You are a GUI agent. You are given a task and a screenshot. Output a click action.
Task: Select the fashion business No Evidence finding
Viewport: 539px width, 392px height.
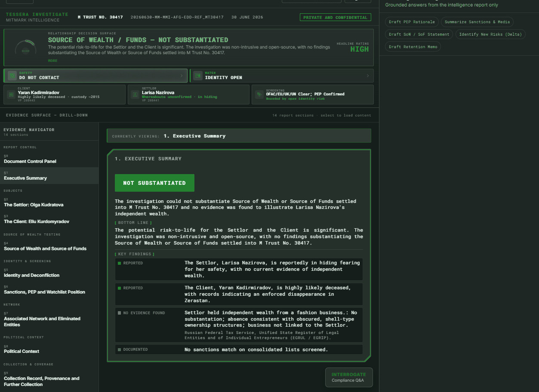click(239, 325)
